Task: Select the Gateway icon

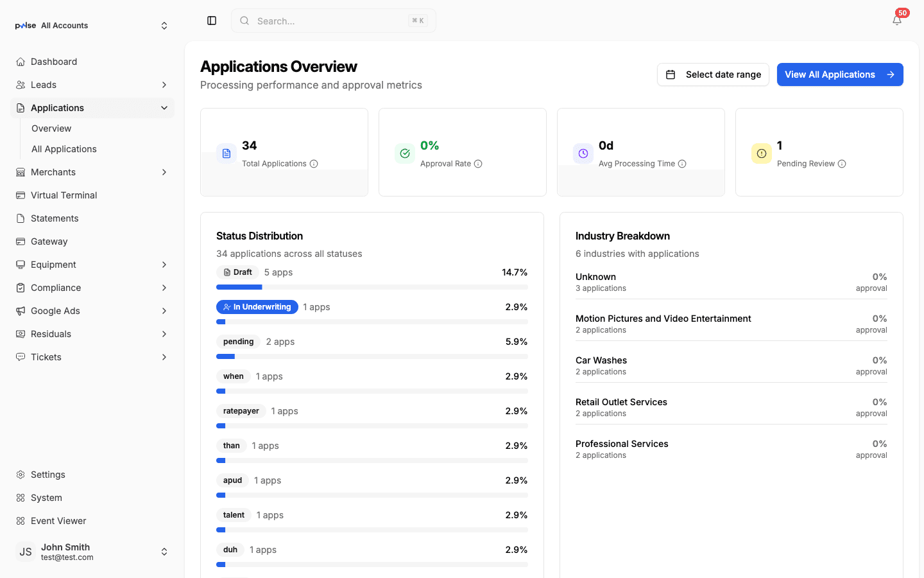Action: (x=21, y=241)
